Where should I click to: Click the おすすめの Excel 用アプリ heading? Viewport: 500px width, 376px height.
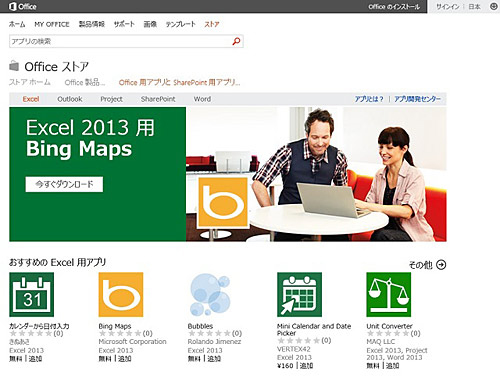57,262
